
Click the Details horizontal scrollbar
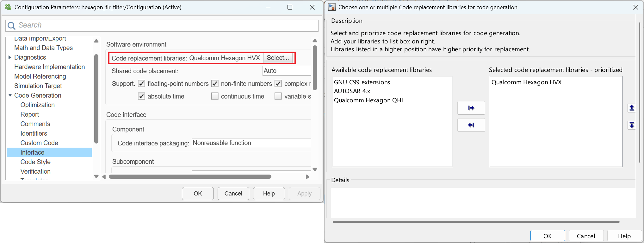tap(476, 222)
